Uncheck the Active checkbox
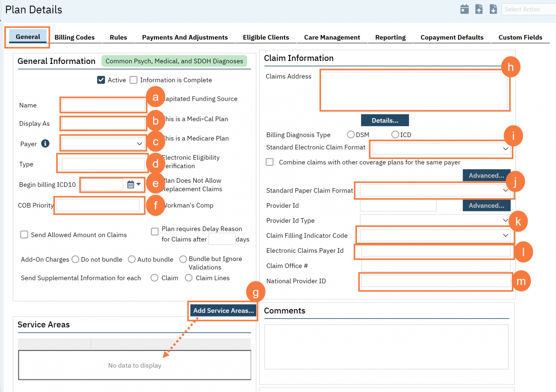556x392 pixels. 101,80
